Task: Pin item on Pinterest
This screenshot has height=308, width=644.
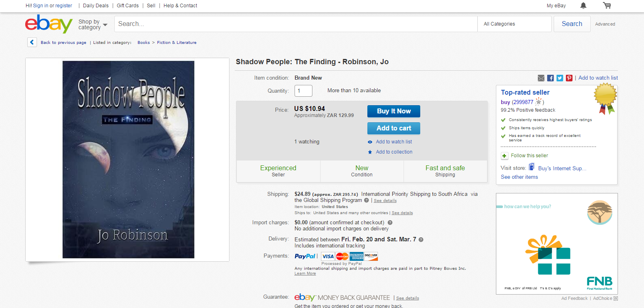Action: [x=569, y=78]
